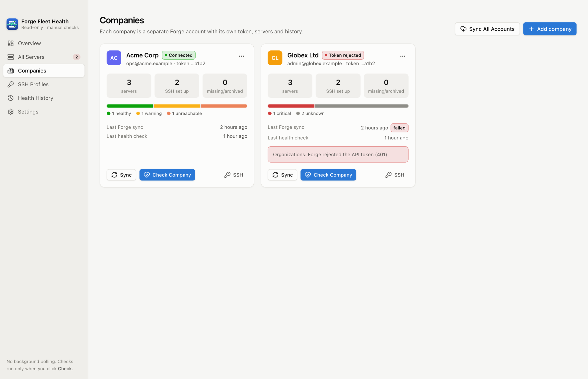Click the Health History clock icon
This screenshot has height=379, width=588.
pos(11,98)
